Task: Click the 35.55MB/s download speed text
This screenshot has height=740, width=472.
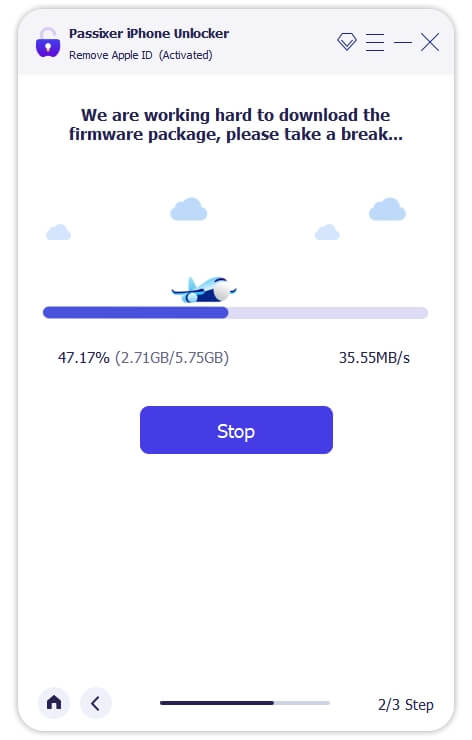Action: pyautogui.click(x=374, y=358)
